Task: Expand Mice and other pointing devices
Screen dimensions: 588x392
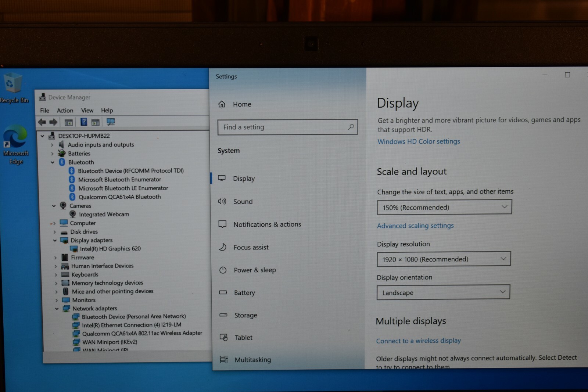Action: tap(56, 292)
